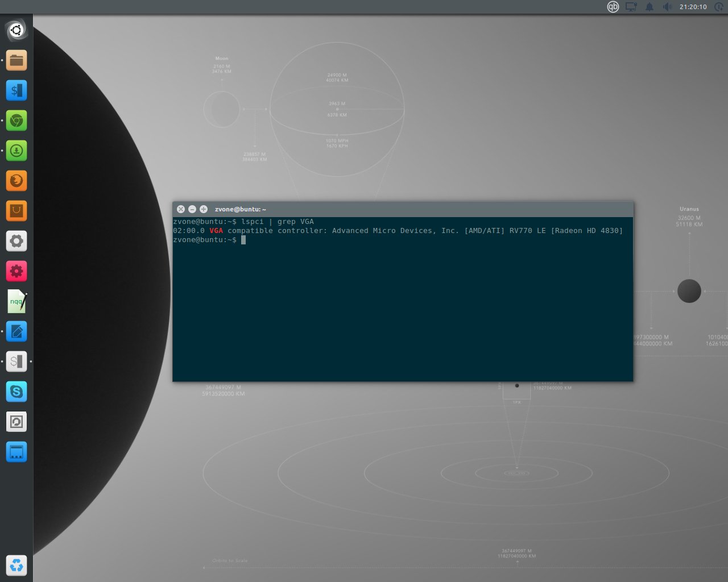The image size is (728, 582).
Task: Open Skype from the dock
Action: coord(16,392)
